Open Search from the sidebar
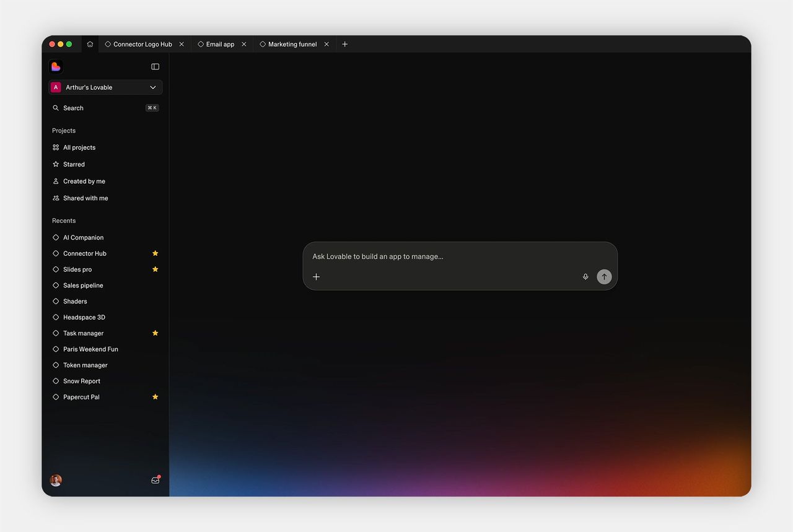Image resolution: width=793 pixels, height=532 pixels. tap(72, 108)
